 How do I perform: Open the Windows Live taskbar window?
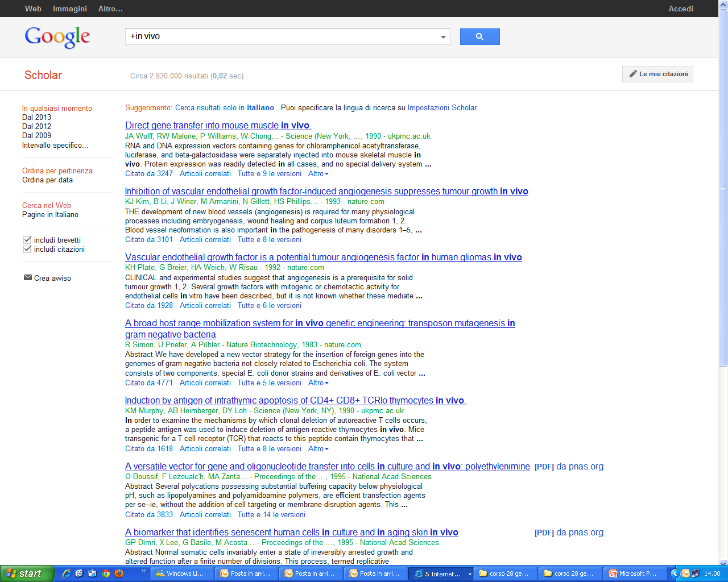point(181,573)
